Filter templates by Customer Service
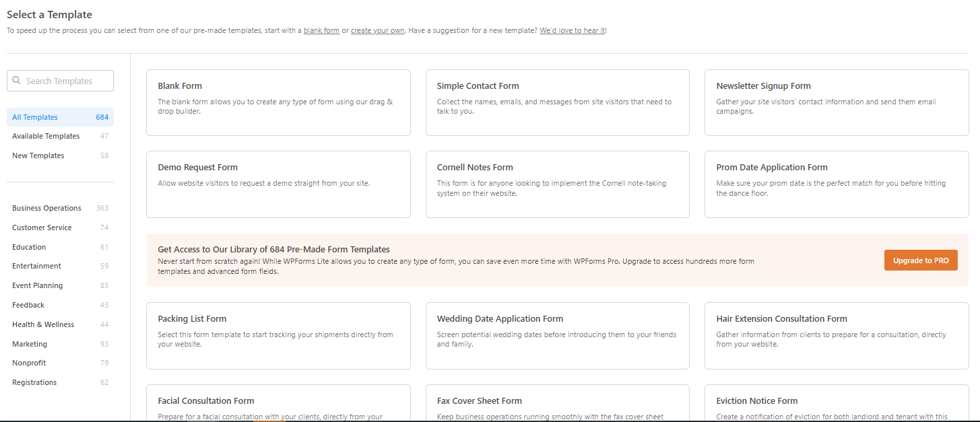This screenshot has height=422, width=980. pos(60,227)
